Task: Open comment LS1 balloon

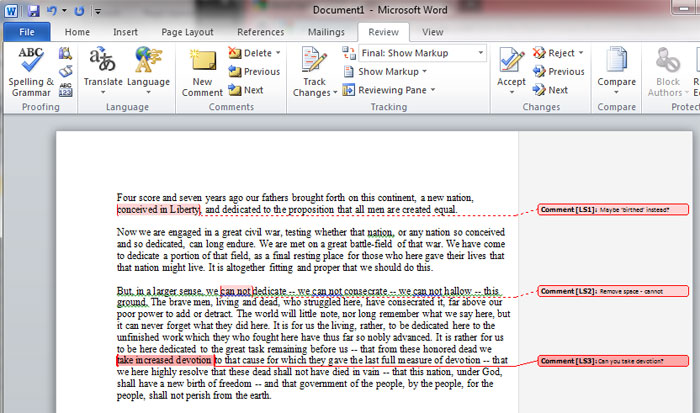Action: (x=613, y=209)
